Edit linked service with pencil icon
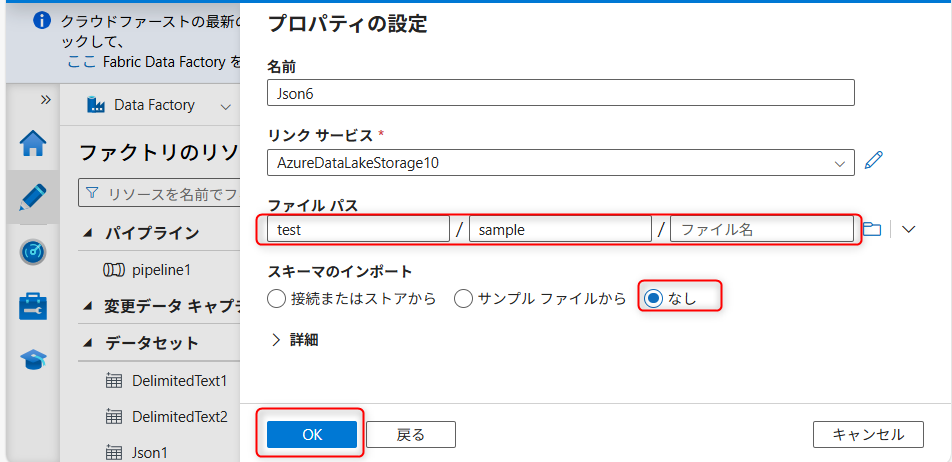 tap(873, 160)
